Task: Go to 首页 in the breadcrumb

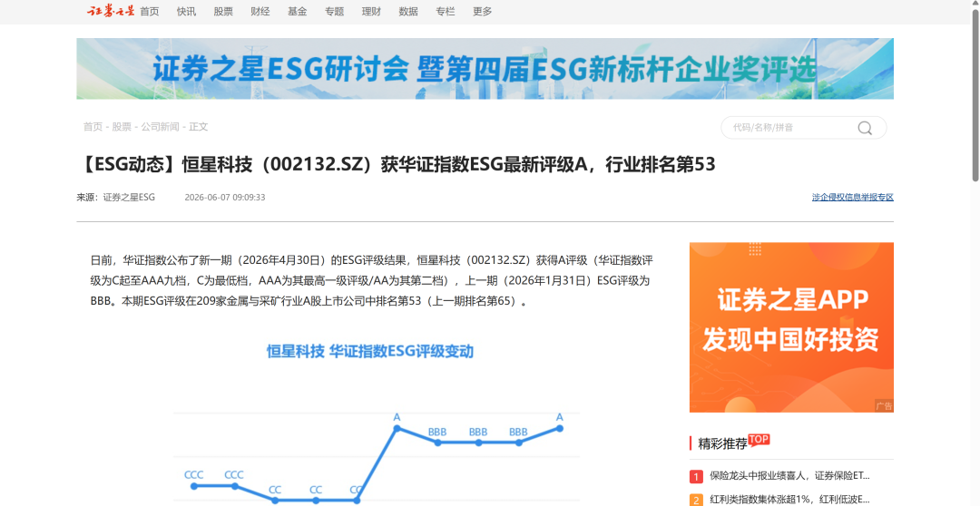Action: coord(93,127)
